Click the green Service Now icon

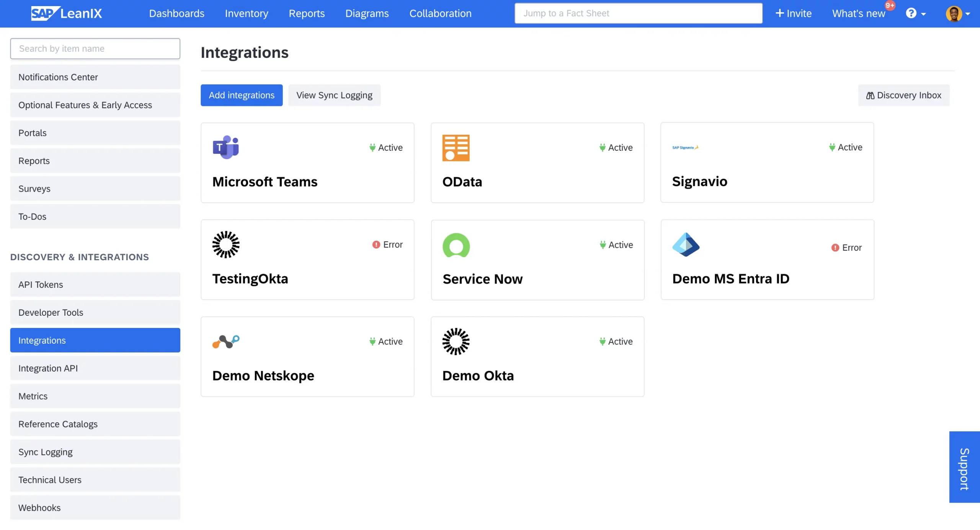click(456, 245)
